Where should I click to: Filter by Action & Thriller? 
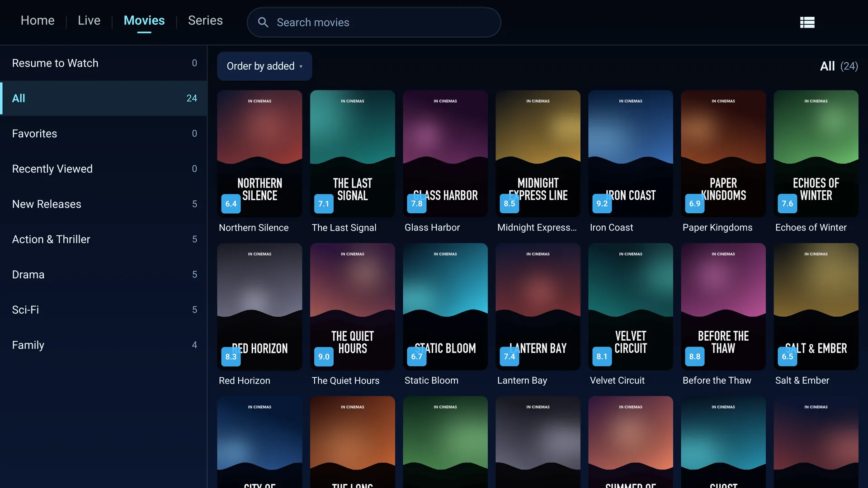click(x=104, y=239)
